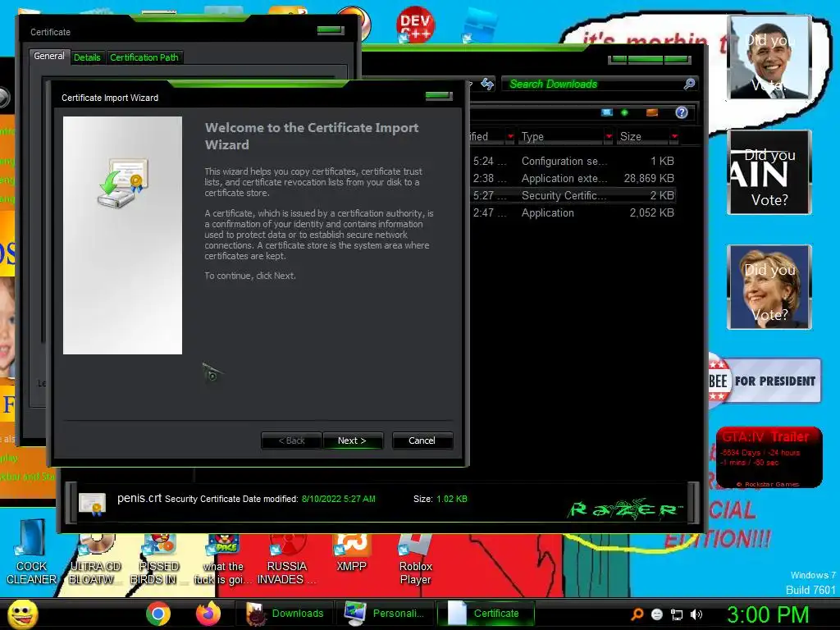
Task: Open the Type column filter dropdown
Action: [609, 137]
